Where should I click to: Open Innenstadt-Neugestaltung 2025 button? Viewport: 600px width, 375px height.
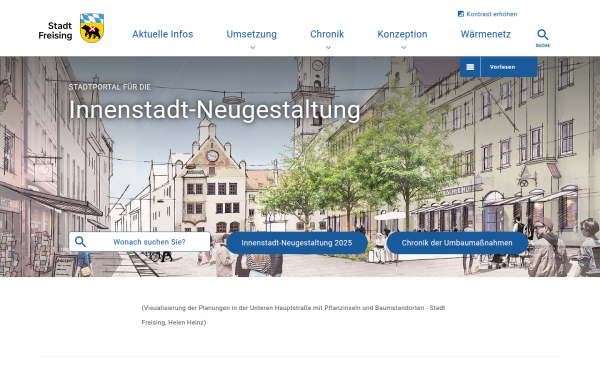click(297, 243)
